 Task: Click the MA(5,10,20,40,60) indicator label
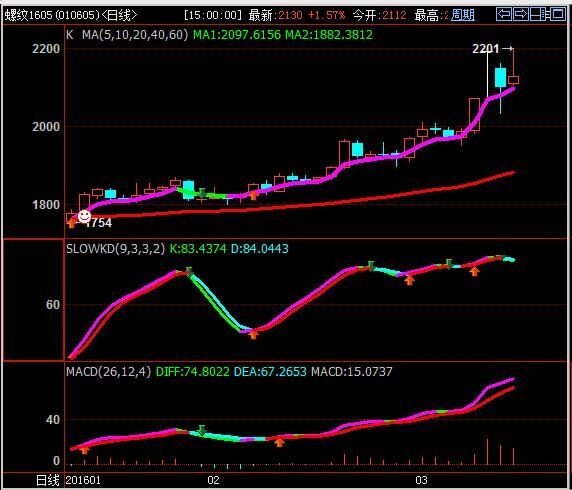(135, 35)
